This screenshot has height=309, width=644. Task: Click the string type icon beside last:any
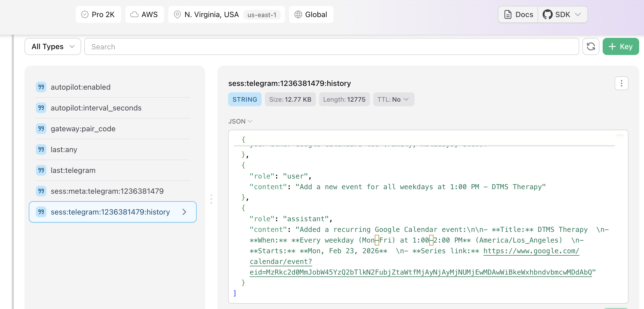point(41,149)
